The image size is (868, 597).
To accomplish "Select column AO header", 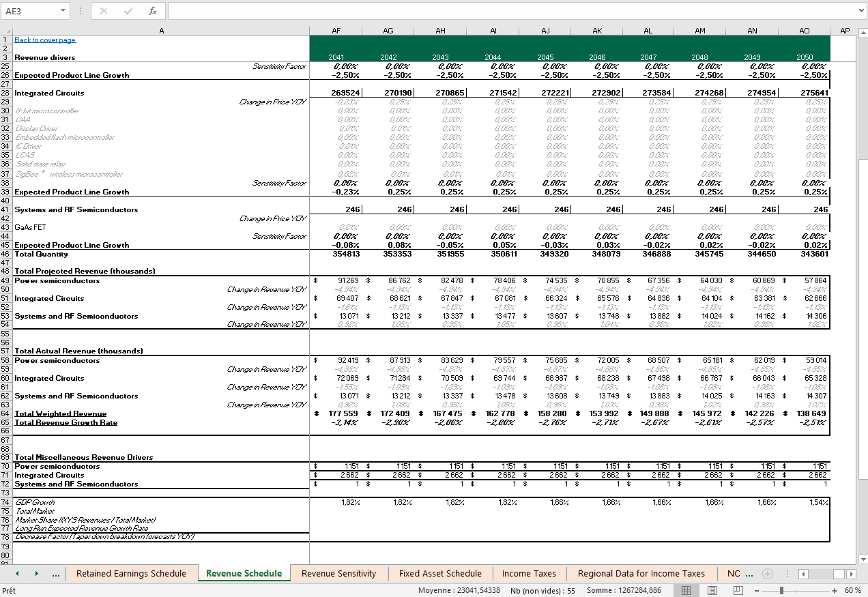I will 804,31.
